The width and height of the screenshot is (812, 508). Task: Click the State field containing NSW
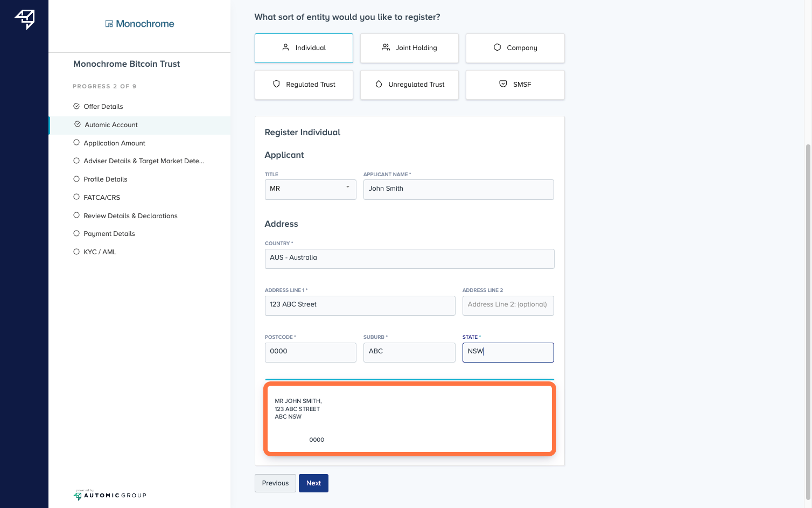[x=508, y=352]
